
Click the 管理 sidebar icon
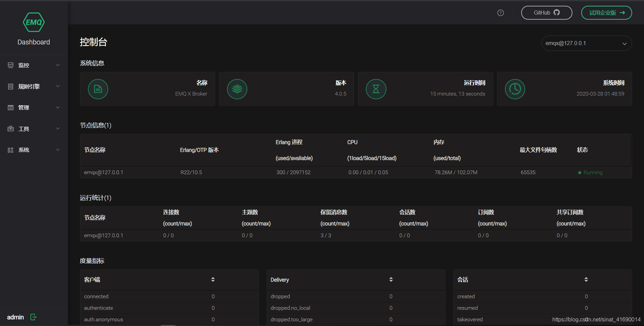(x=11, y=107)
